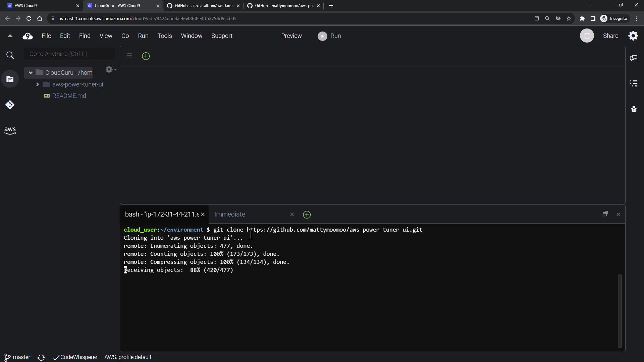Open the Outline list icon panel
644x362 pixels.
click(634, 83)
